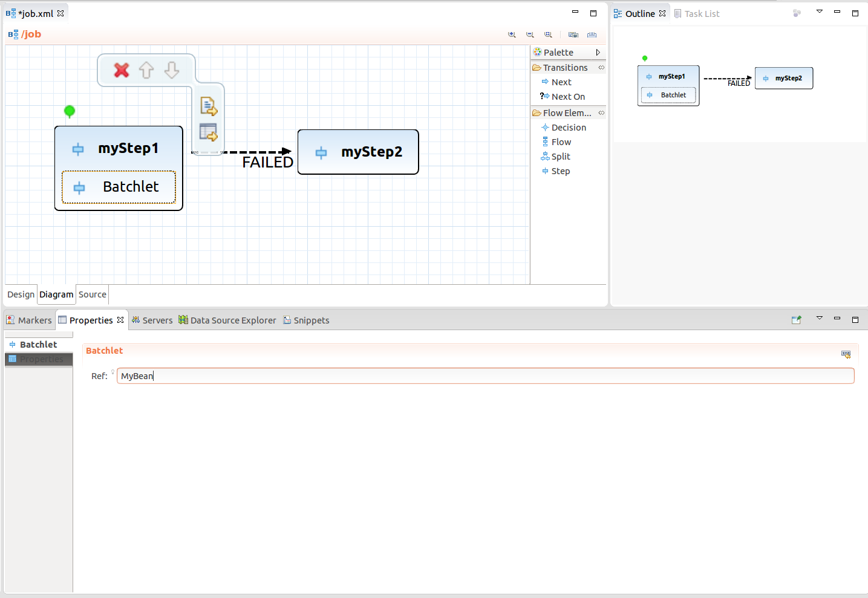Switch to the Source tab
This screenshot has width=868, height=598.
pos(93,294)
